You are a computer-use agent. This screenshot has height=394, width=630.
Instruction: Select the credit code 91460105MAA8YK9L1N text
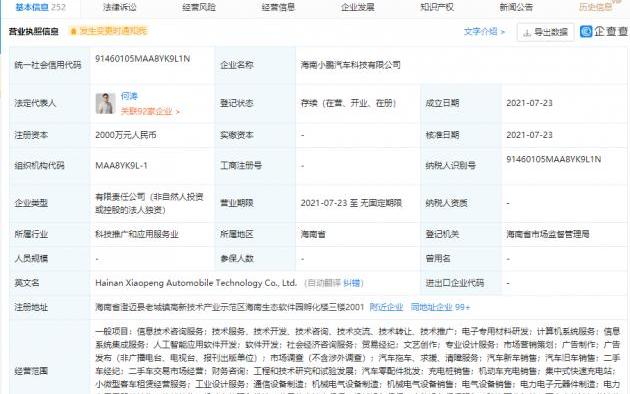click(x=143, y=59)
